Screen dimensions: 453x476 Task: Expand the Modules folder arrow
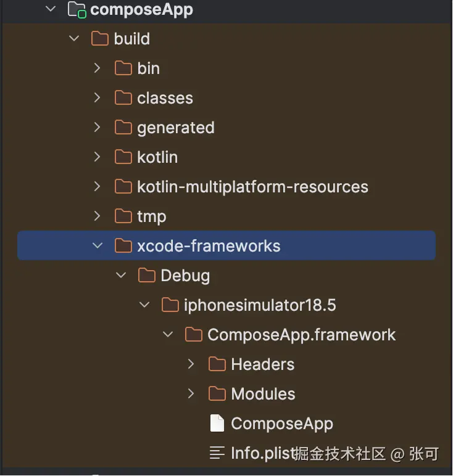pyautogui.click(x=191, y=394)
